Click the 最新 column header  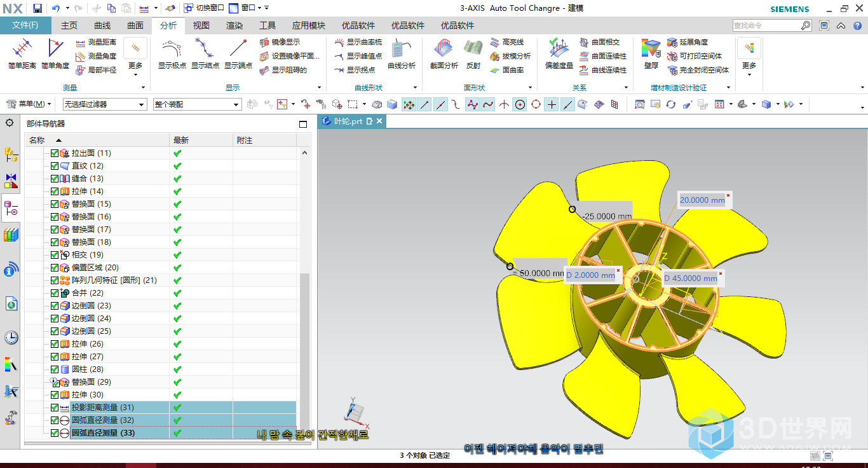tap(201, 140)
